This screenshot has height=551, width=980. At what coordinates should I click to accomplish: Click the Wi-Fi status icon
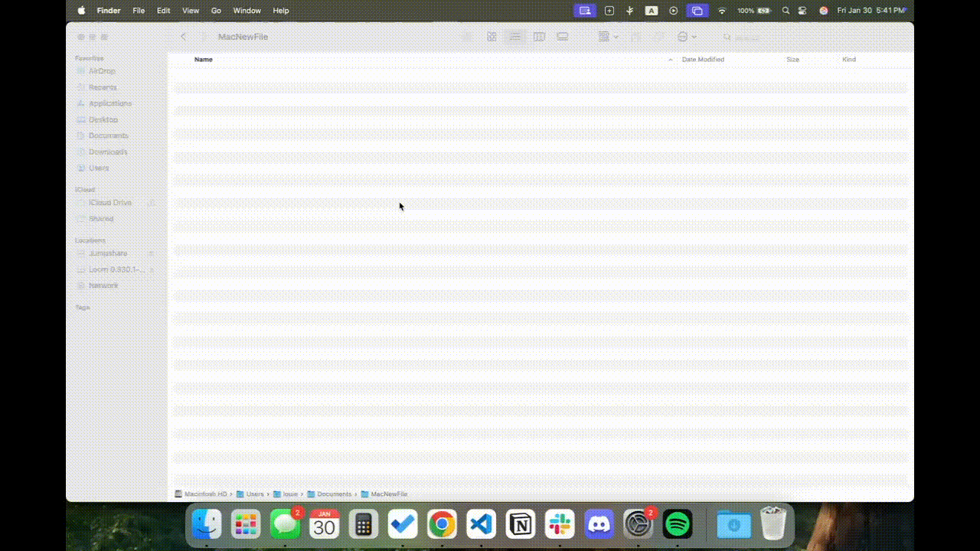[721, 11]
